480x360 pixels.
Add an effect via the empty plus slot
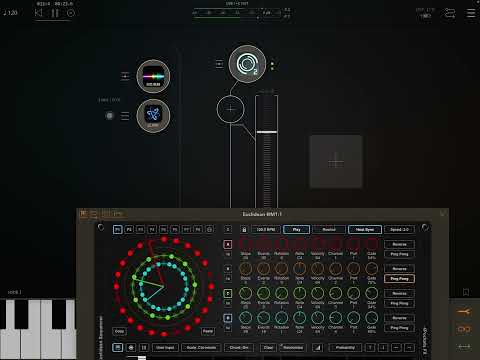(230, 109)
